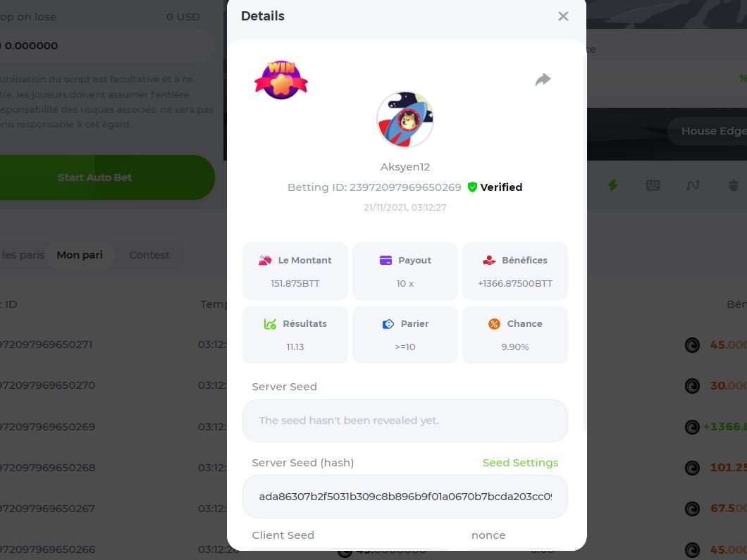Open Aksyen12's rocket avatar

click(x=405, y=120)
